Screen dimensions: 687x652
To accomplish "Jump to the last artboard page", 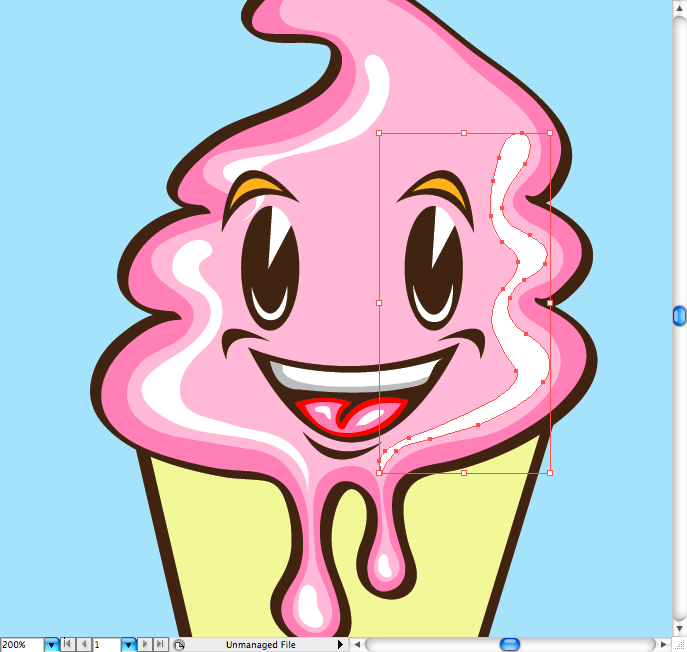I will tap(160, 645).
